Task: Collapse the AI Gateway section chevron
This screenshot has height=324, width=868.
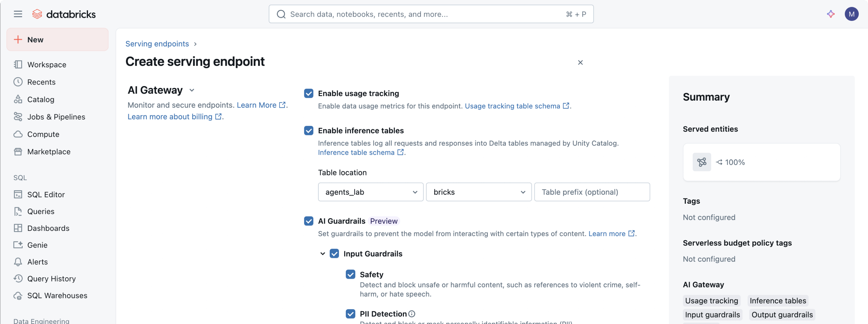Action: (x=192, y=90)
